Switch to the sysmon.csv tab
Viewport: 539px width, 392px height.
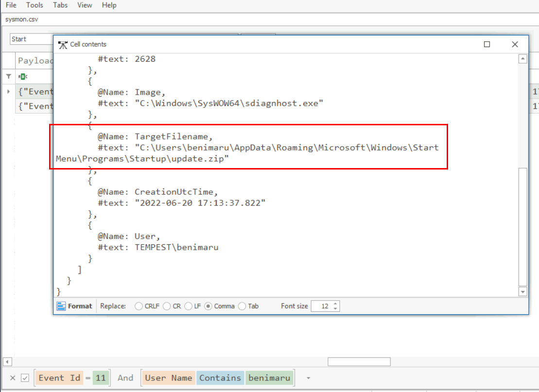(22, 19)
